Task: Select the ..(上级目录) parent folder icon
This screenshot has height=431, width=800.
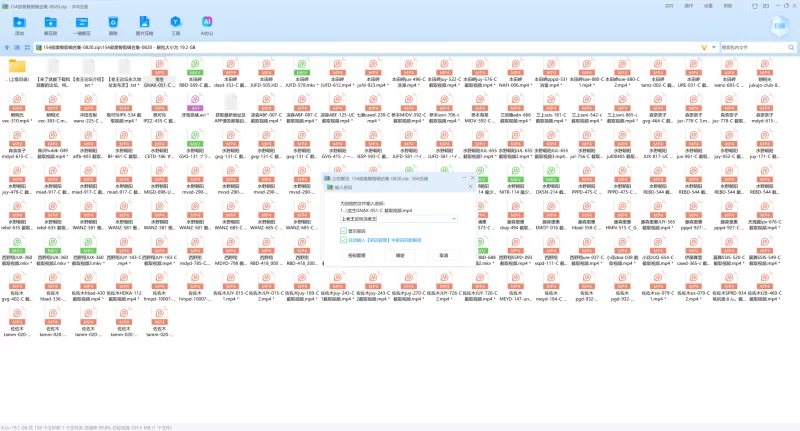Action: (x=17, y=66)
